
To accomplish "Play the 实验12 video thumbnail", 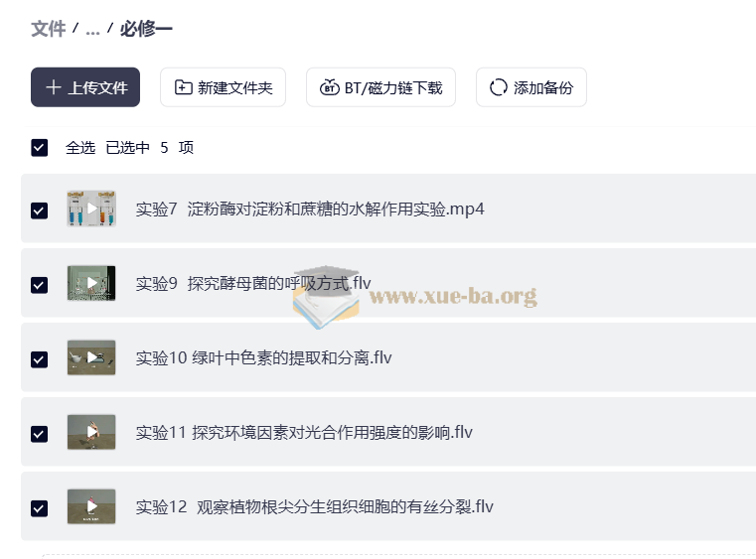I will point(91,506).
